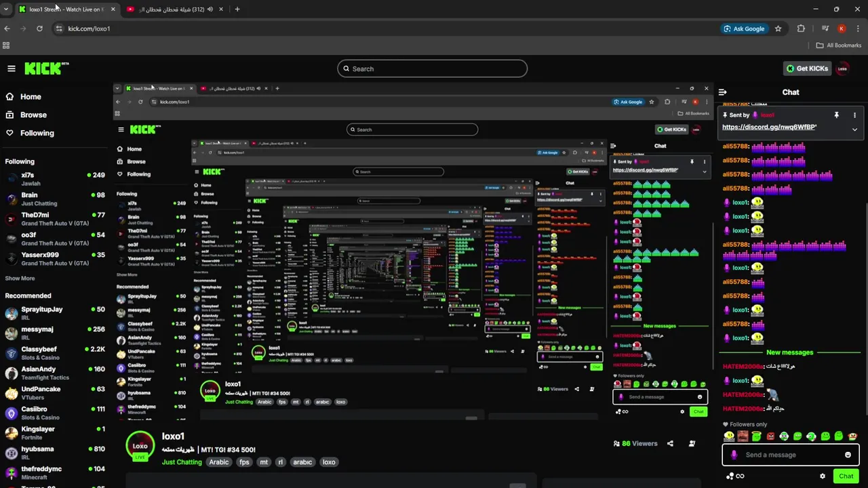Open the hamburger menu beside Kick logo
This screenshot has height=488, width=868.
click(x=12, y=68)
